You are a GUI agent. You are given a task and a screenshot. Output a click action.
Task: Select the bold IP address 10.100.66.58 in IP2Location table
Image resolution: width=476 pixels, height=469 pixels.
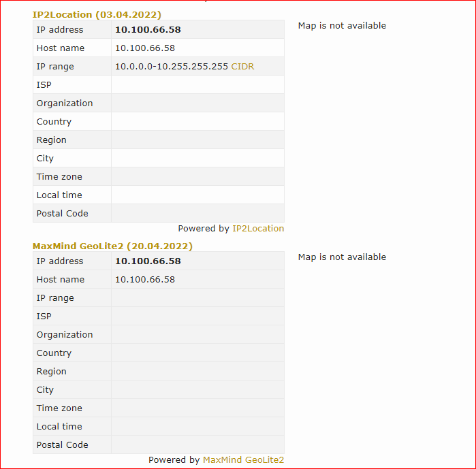tap(148, 30)
